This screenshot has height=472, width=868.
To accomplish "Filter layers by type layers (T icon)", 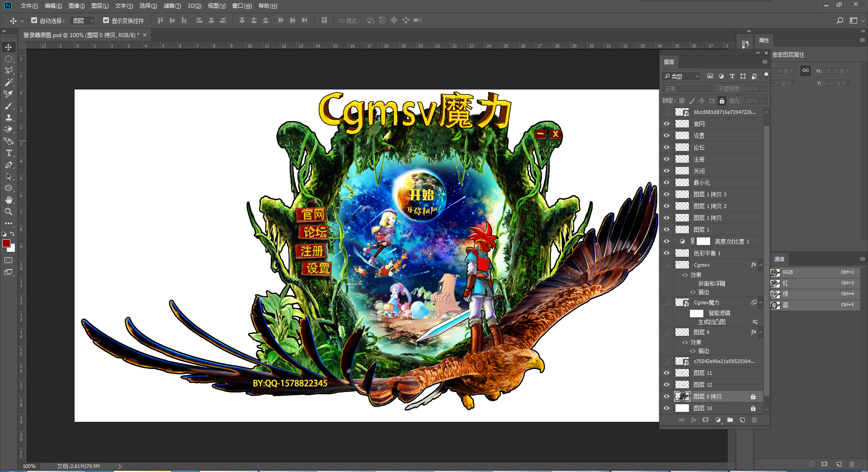I will [732, 76].
